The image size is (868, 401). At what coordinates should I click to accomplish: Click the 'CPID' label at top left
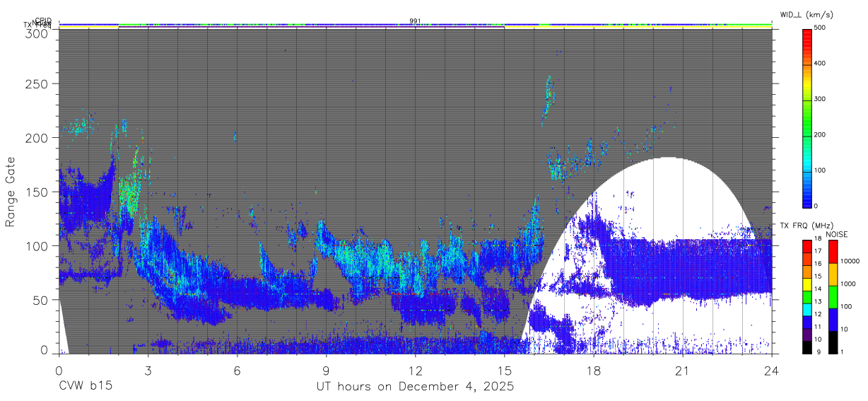[x=43, y=21]
